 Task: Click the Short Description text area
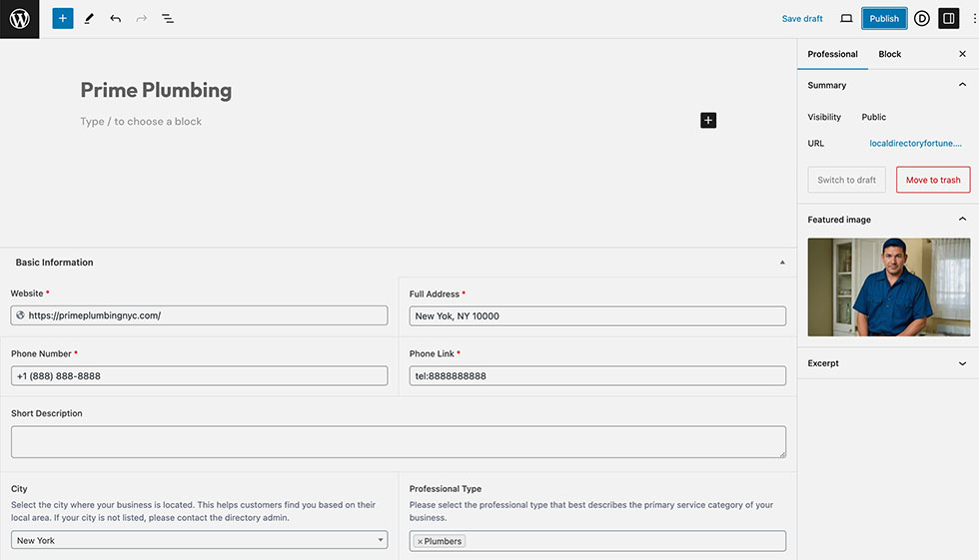[x=398, y=442]
